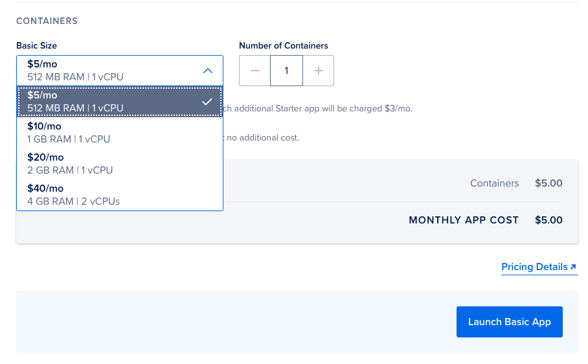Open the Pricing Details link
Screen dimensions: 588x364
534,267
